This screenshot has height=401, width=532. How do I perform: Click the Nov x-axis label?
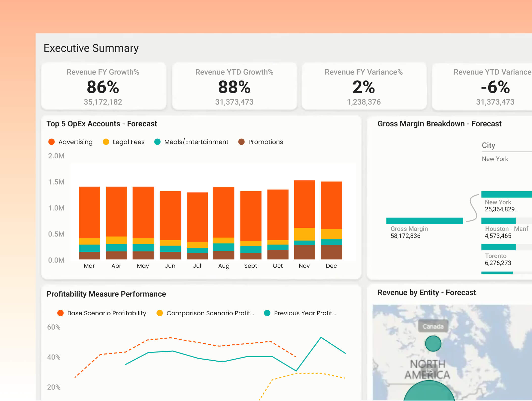(304, 266)
